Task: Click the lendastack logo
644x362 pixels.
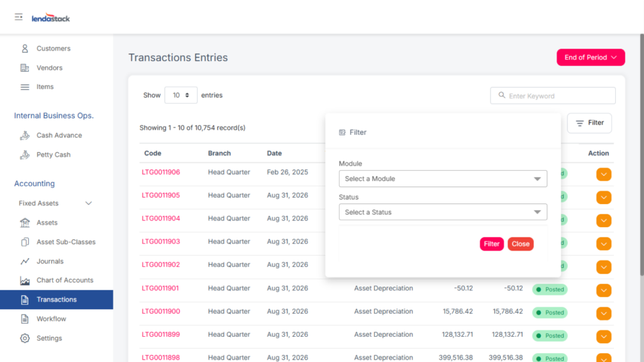Action: tap(51, 18)
